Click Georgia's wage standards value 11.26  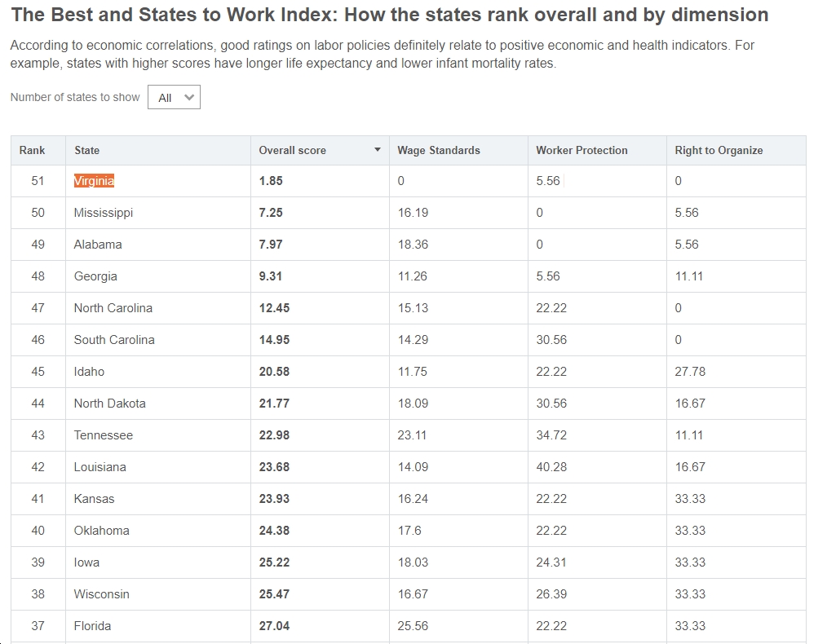coord(413,276)
